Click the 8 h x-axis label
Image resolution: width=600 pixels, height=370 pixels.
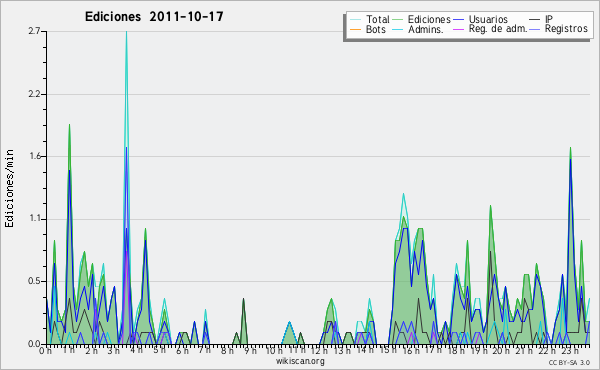pyautogui.click(x=227, y=351)
